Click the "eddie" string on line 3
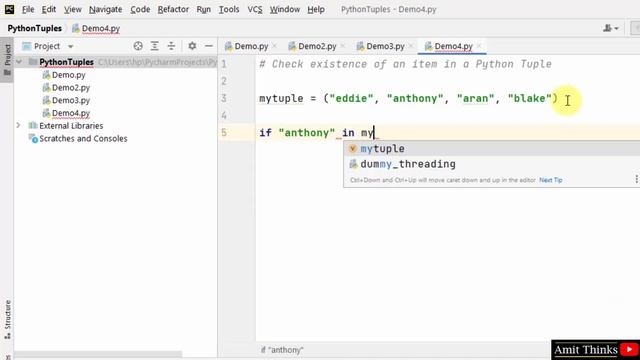Image resolution: width=640 pixels, height=360 pixels. [351, 98]
